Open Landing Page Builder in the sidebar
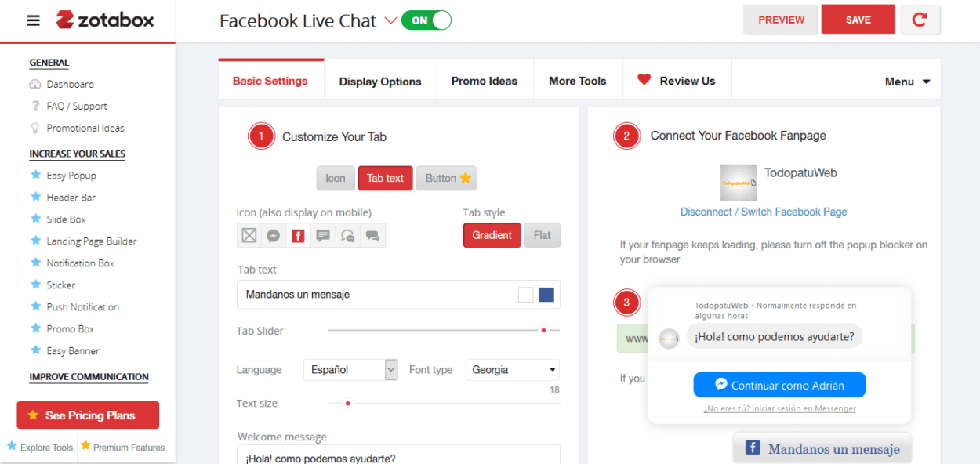This screenshot has height=464, width=980. coord(92,241)
